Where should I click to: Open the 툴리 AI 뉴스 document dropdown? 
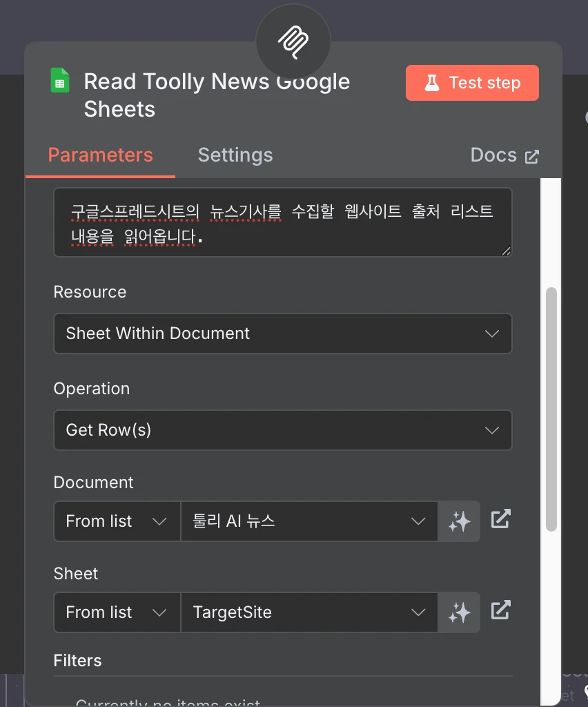[x=309, y=521]
